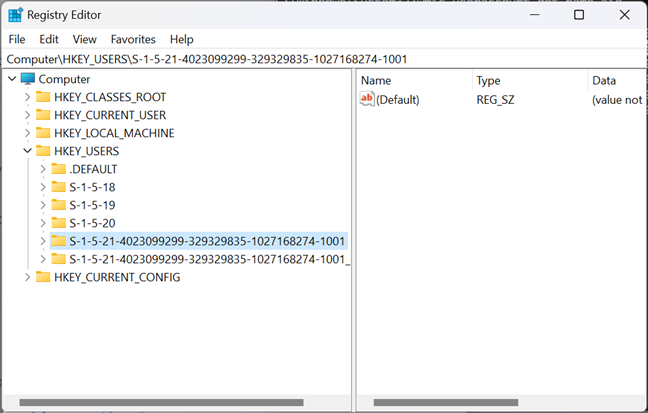This screenshot has width=648, height=413.
Task: Expand the S-1-5-18 subkey chevron
Action: click(43, 187)
